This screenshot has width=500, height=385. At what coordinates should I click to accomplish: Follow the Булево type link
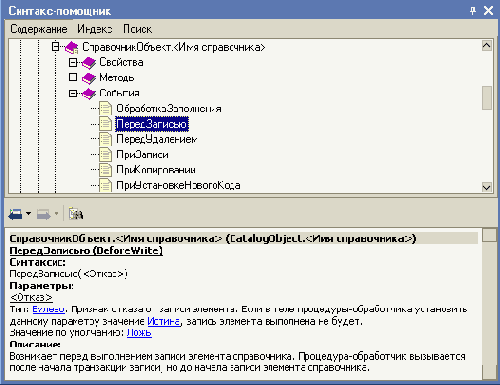click(48, 310)
